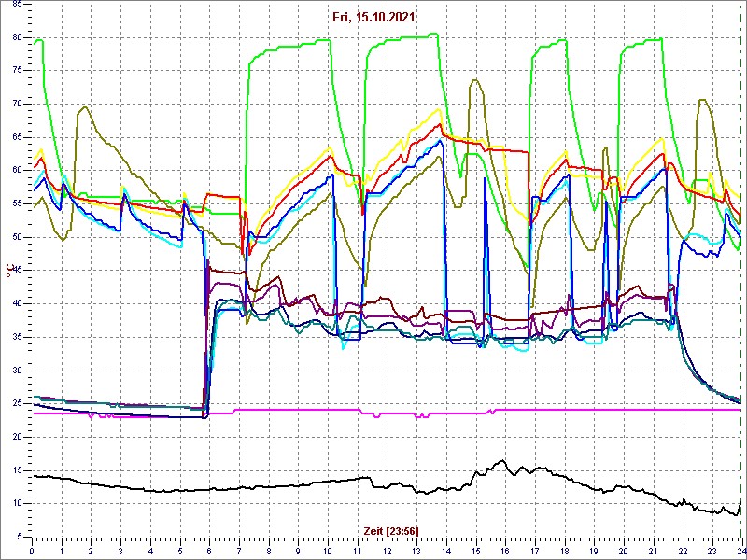
Task: Pick hour 17 on the time axis
Action: [534, 551]
